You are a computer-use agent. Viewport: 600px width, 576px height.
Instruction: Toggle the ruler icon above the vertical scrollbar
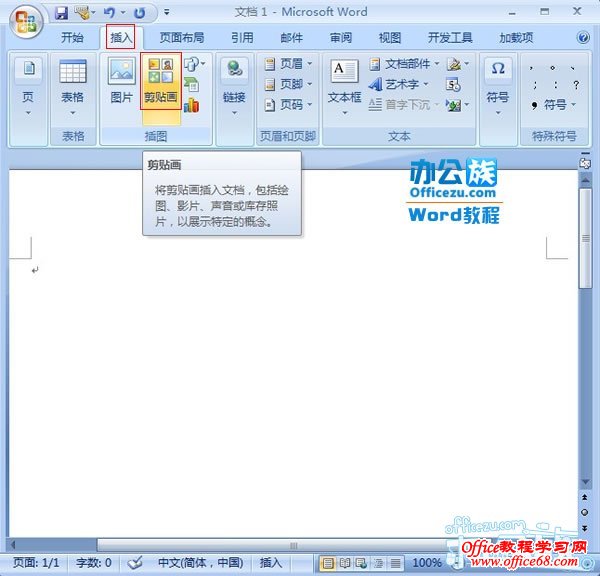tap(585, 163)
